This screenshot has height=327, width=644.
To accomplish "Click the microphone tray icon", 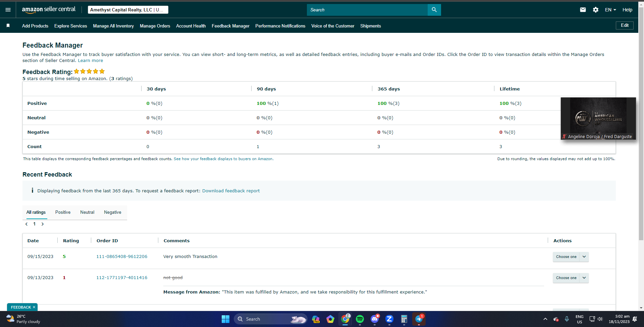I will (x=567, y=319).
